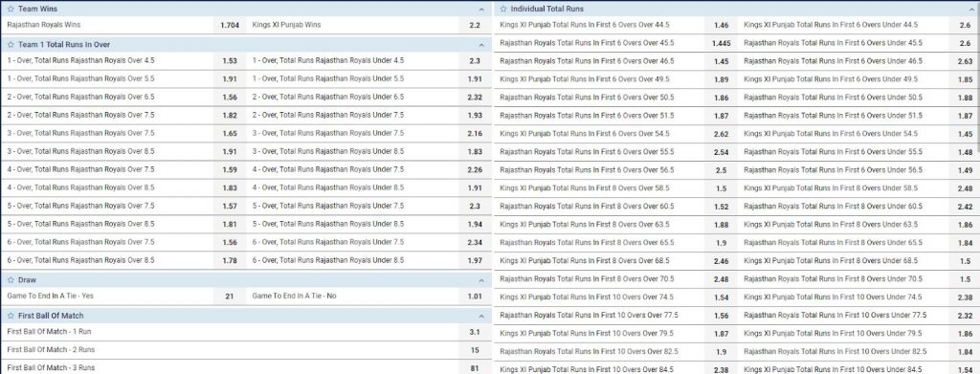This screenshot has height=374, width=980.
Task: Pick 2-Over Rajasthan Royals Under 6.5 odds 2.32
Action: 475,98
